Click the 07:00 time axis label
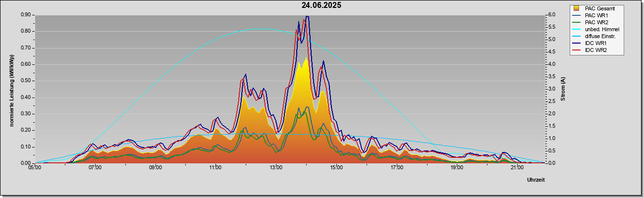Image resolution: width=644 pixels, height=198 pixels. (x=95, y=168)
